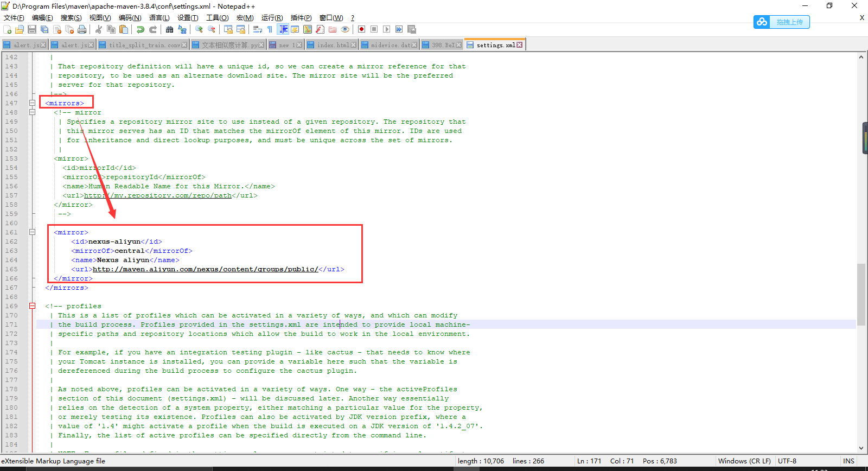The width and height of the screenshot is (868, 471).
Task: Open the 搜索(S) menu
Action: click(x=71, y=18)
